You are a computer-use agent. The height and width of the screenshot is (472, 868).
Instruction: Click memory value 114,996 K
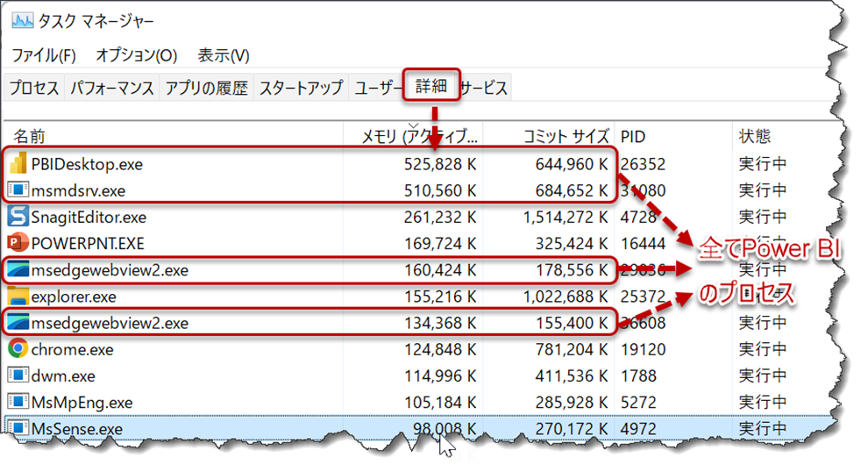point(440,376)
